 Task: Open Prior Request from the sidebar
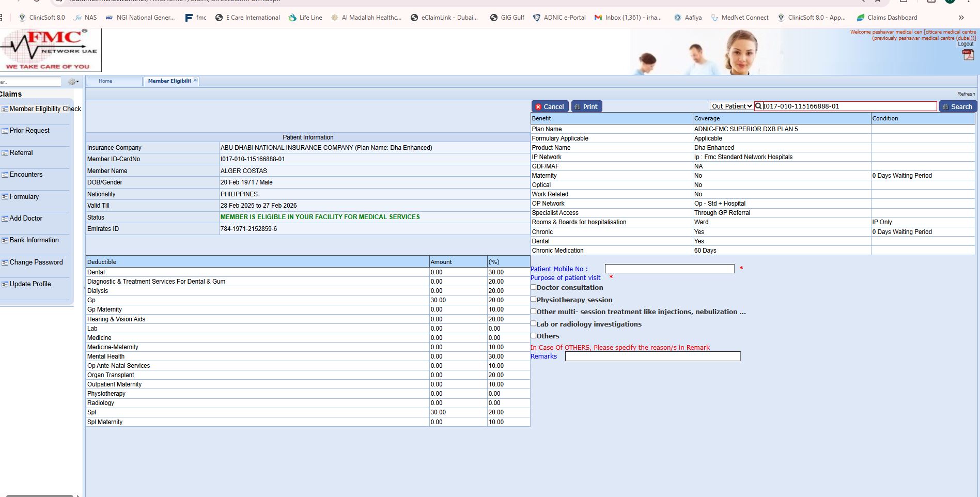click(29, 131)
